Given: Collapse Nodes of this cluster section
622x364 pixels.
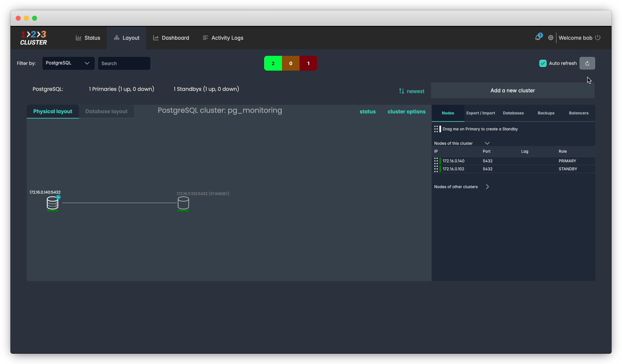Looking at the screenshot, I should [487, 143].
